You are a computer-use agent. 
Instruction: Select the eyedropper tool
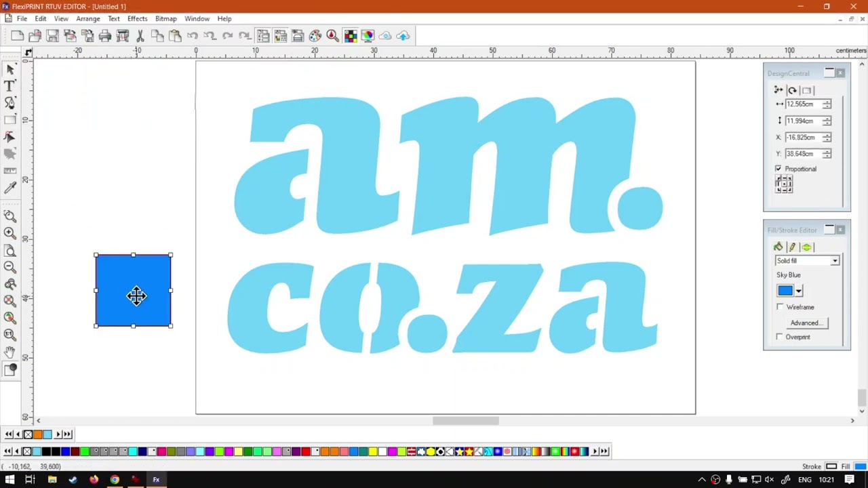coord(10,188)
